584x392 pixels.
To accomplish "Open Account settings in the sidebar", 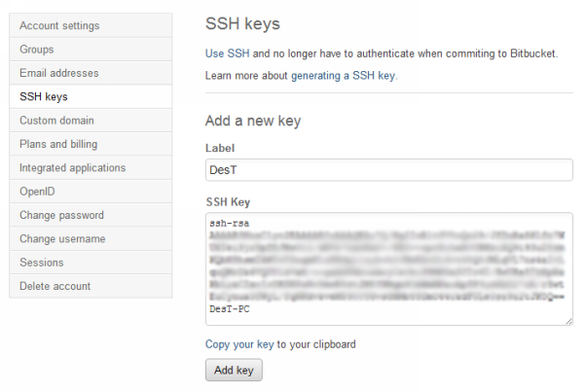I will [x=59, y=25].
